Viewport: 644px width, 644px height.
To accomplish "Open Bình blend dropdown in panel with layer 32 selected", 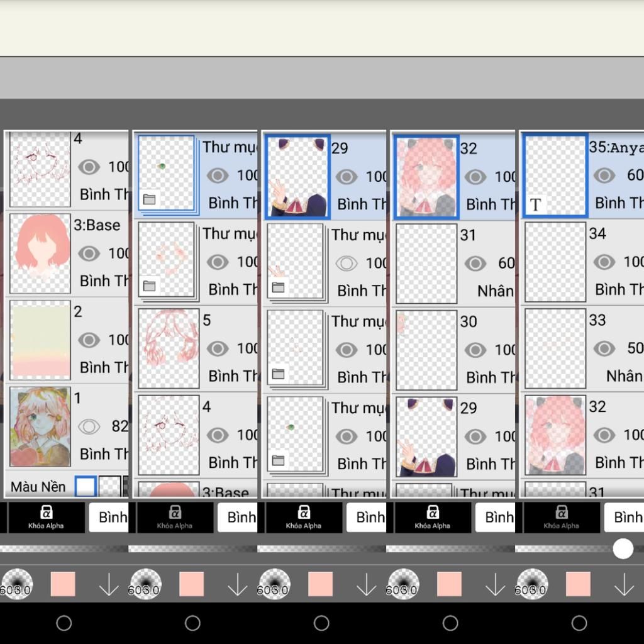I will click(496, 518).
